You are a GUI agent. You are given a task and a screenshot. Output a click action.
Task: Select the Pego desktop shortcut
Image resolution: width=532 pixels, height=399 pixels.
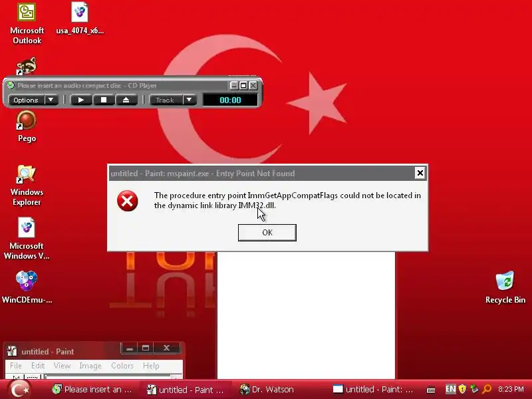(x=27, y=127)
